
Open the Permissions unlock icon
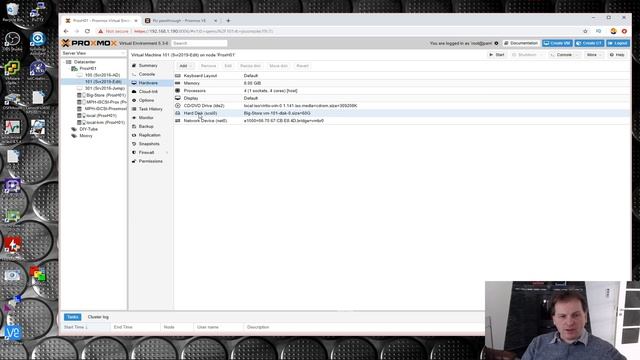(134, 161)
